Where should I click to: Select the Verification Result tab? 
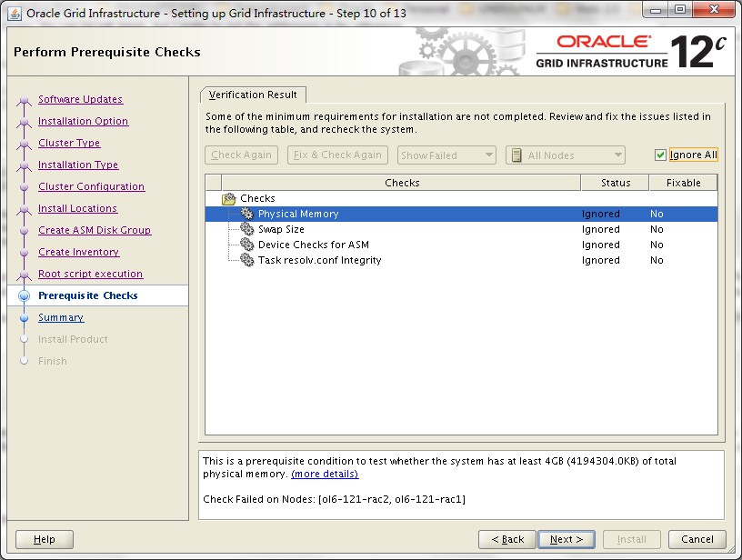[253, 95]
